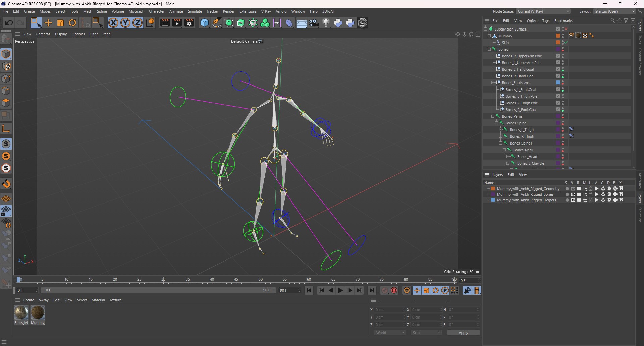Add a Cube primitive object
The width and height of the screenshot is (644, 346).
pos(204,23)
